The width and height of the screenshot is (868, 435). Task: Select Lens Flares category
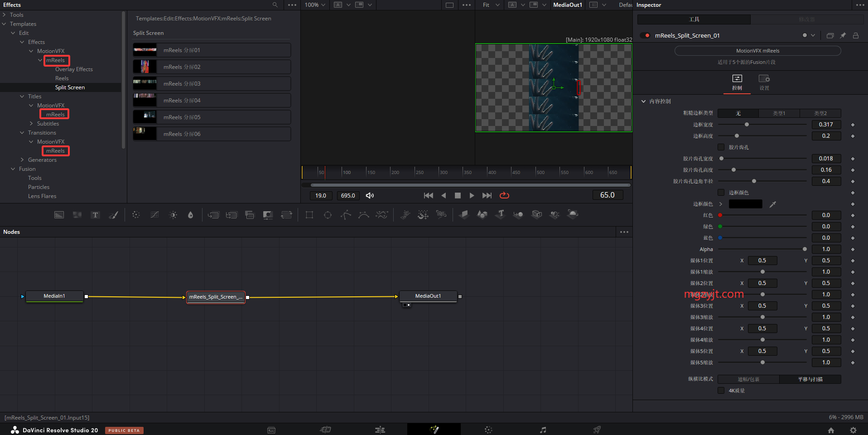pos(42,196)
